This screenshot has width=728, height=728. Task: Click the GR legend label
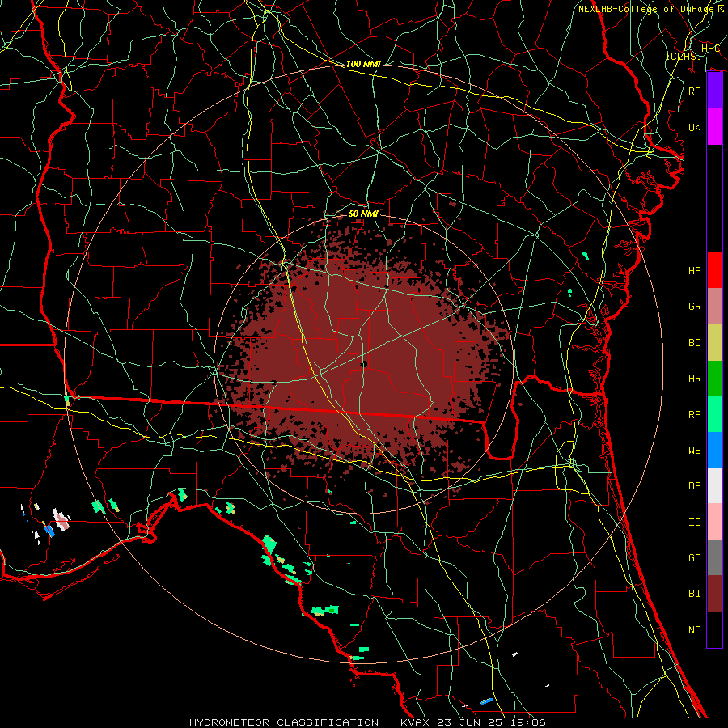695,307
